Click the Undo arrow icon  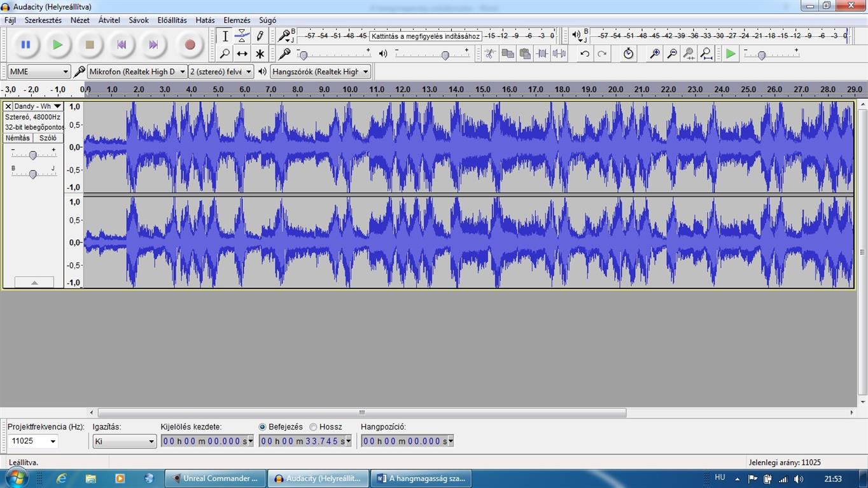point(584,54)
